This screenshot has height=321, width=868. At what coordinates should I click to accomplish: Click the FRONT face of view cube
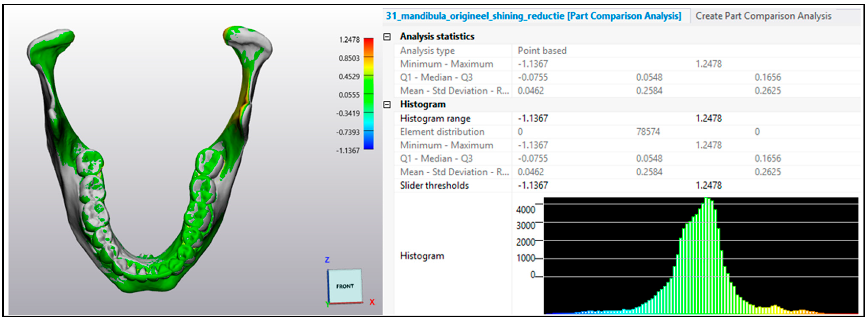point(345,286)
